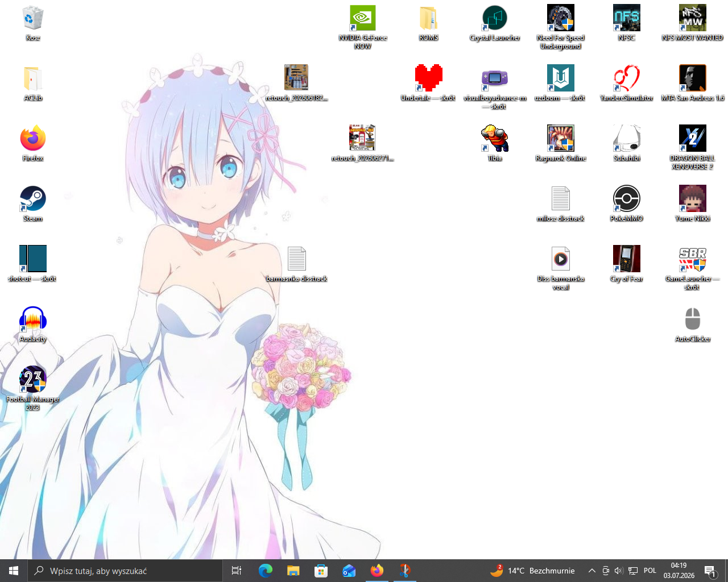Viewport: 728px width, 582px height.
Task: Open the Task View button on taskbar
Action: click(x=237, y=571)
